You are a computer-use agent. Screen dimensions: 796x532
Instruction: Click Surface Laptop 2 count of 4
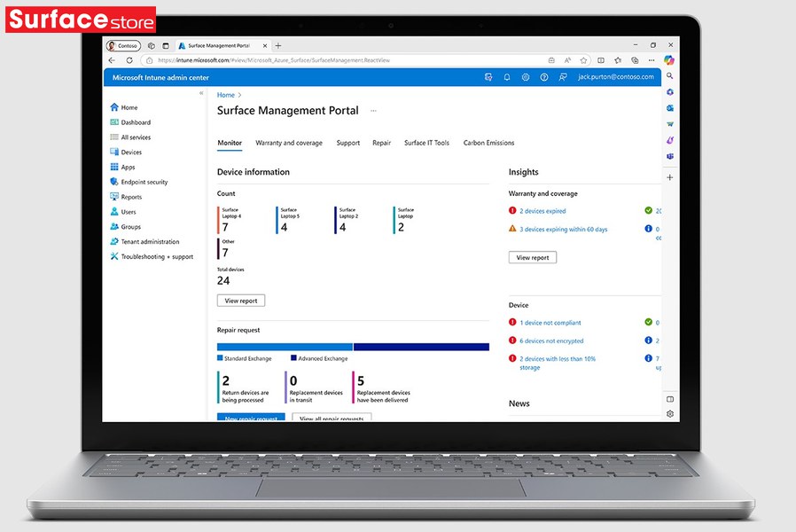(343, 227)
